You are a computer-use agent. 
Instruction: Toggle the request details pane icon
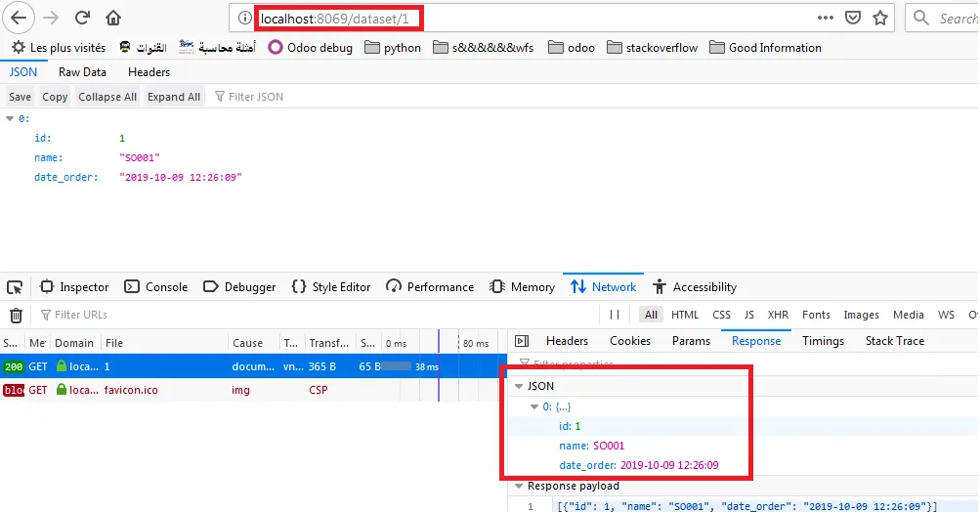pyautogui.click(x=522, y=341)
